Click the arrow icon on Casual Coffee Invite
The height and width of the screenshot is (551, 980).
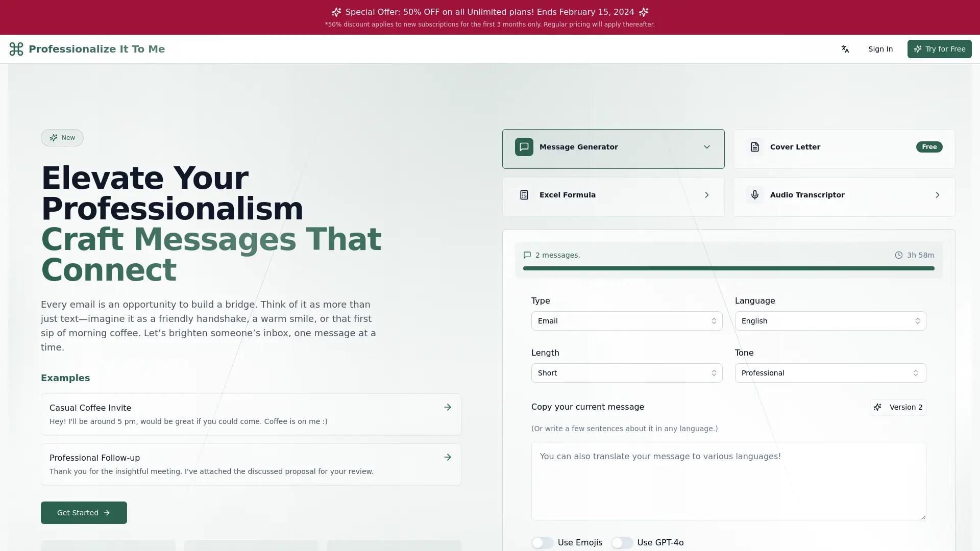[x=448, y=407]
